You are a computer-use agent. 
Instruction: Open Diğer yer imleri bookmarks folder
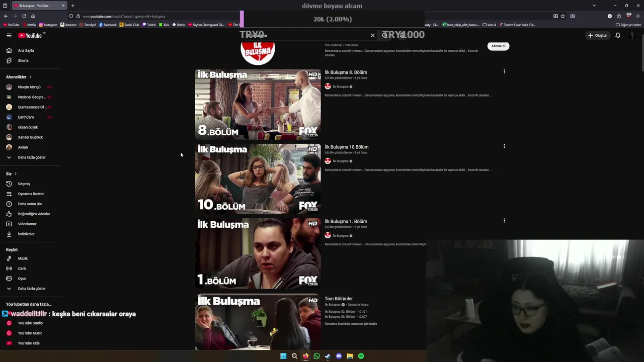(x=628, y=25)
